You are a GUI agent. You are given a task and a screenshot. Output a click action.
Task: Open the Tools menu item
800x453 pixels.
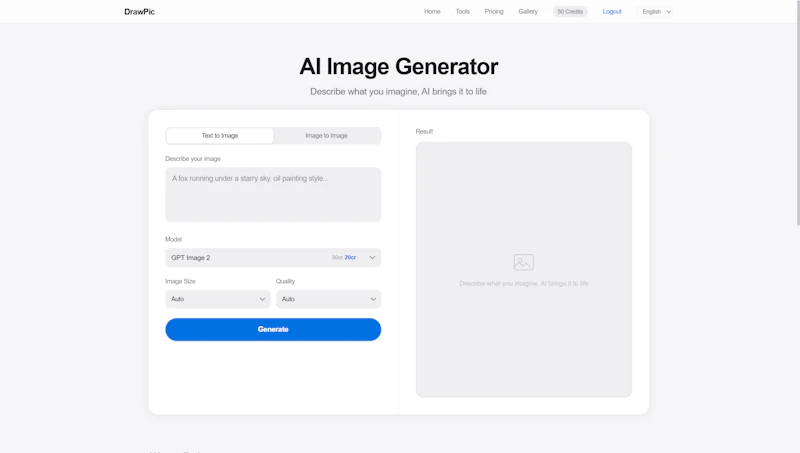click(462, 11)
